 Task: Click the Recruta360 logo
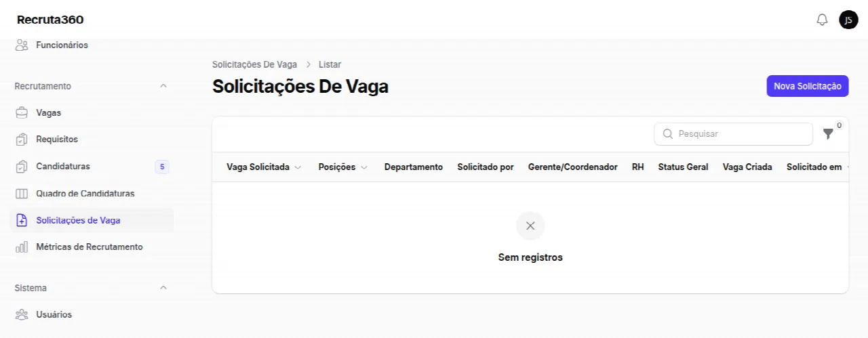(50, 20)
